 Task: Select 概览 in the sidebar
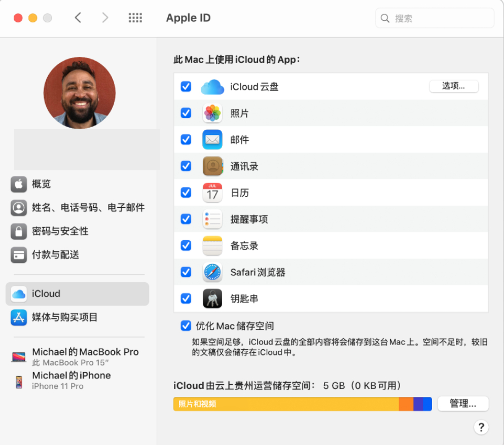click(x=41, y=184)
